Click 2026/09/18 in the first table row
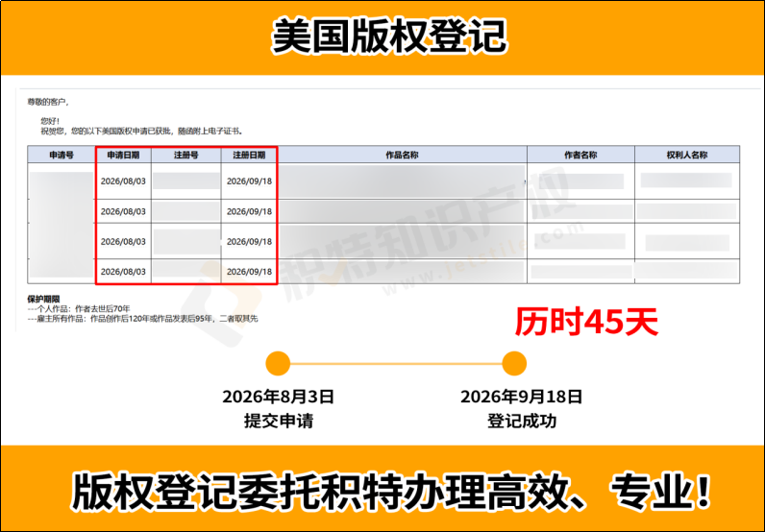The image size is (765, 532). (x=249, y=181)
